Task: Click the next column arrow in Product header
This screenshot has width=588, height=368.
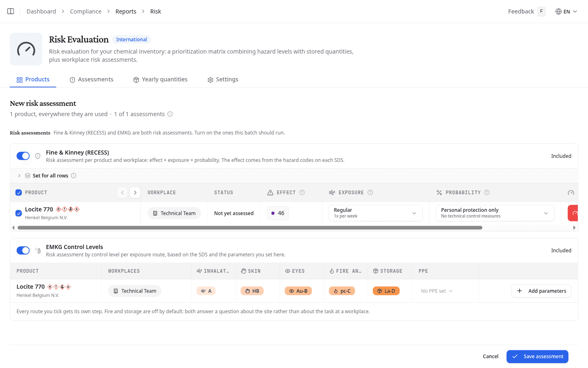Action: (135, 193)
